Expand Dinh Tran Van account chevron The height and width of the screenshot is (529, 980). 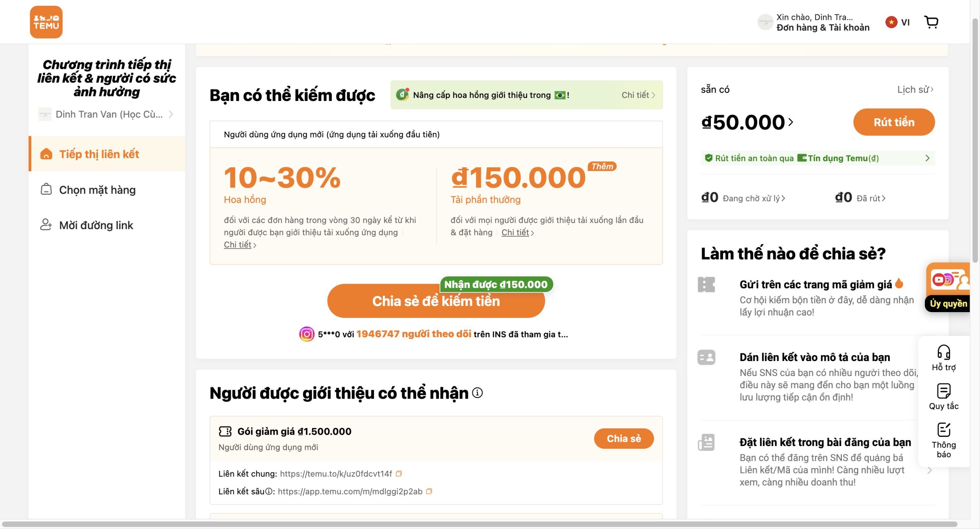click(171, 114)
